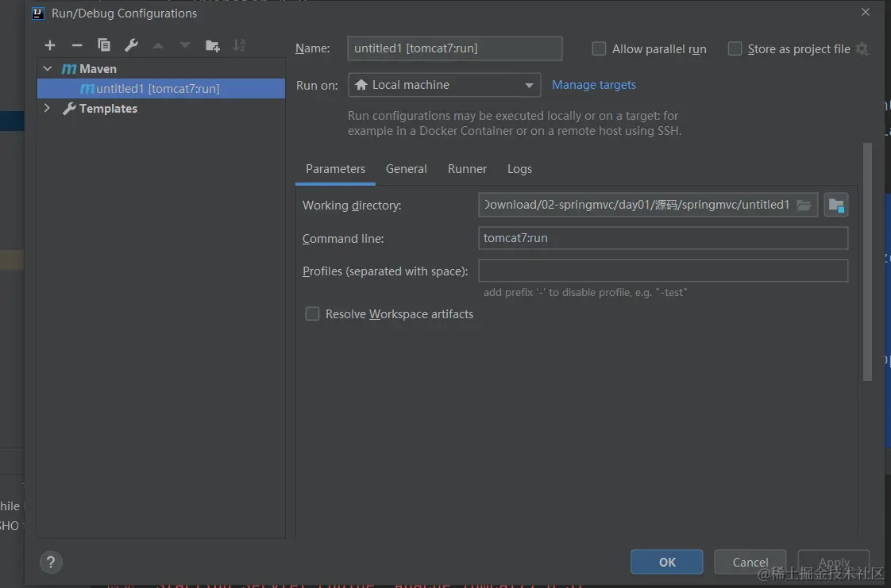Close the Run/Debug Configurations dialog
This screenshot has width=891, height=588.
(865, 12)
